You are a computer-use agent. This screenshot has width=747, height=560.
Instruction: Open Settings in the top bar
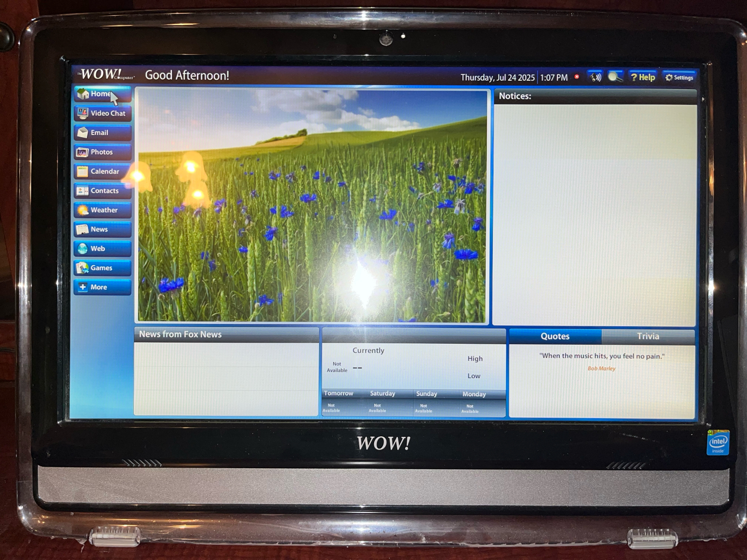(679, 77)
